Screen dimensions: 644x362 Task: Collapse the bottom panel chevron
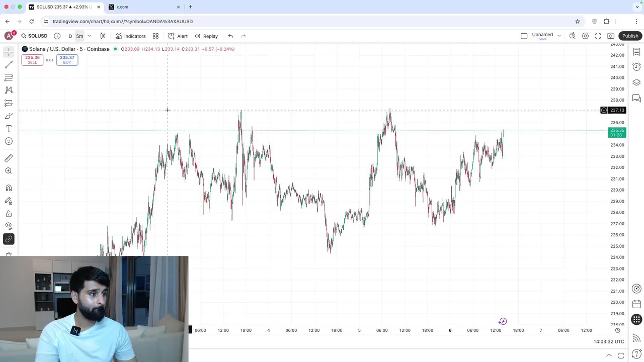pyautogui.click(x=609, y=355)
